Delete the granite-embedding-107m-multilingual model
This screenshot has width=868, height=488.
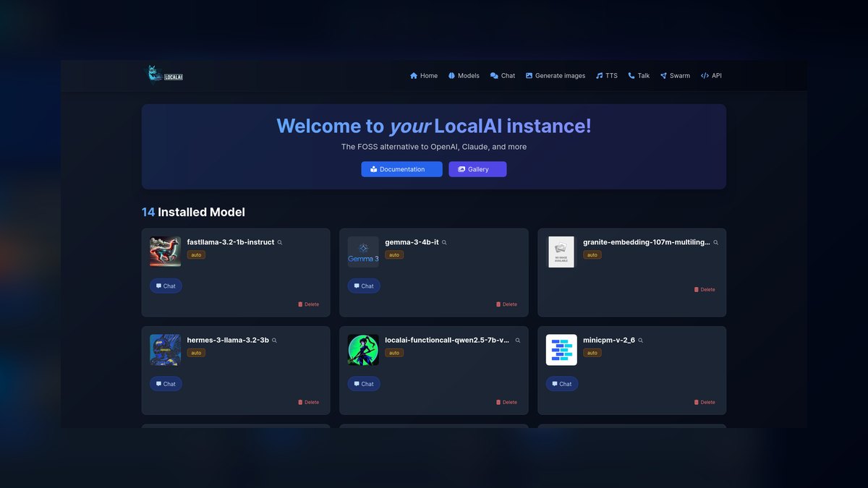click(705, 289)
